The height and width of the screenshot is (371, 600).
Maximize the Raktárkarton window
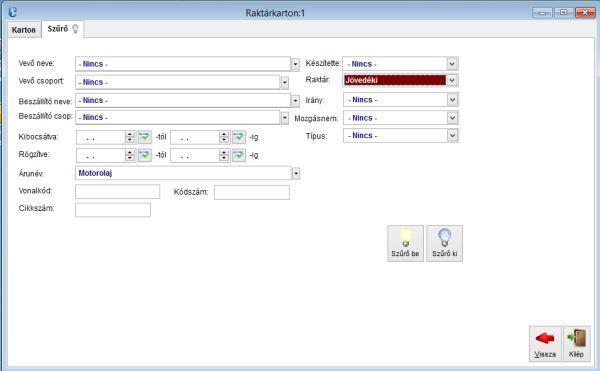(564, 13)
